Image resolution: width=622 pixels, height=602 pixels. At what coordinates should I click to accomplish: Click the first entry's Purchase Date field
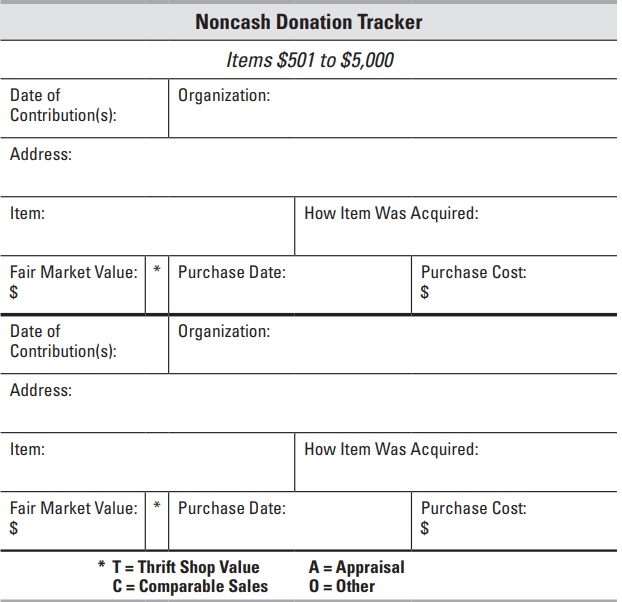coord(290,284)
